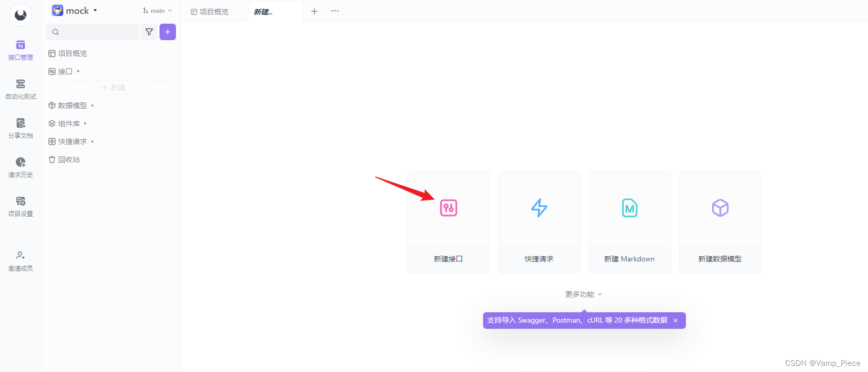Open the filter funnel icon

pyautogui.click(x=149, y=32)
